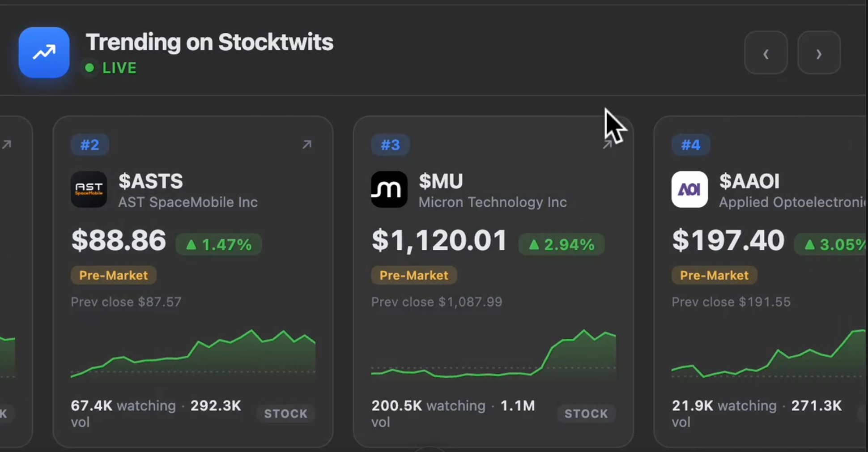Open the $MU ticker symbol
This screenshot has width=868, height=452.
click(x=441, y=181)
